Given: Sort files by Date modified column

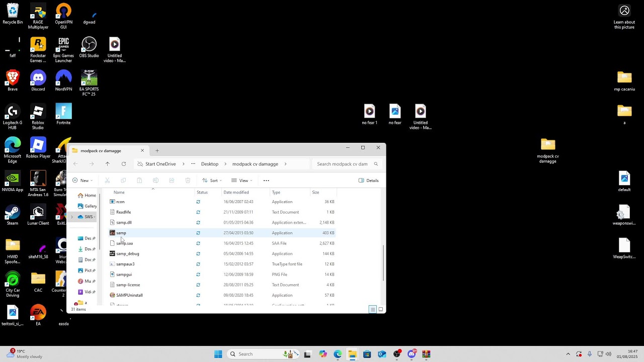Looking at the screenshot, I should tap(245, 192).
